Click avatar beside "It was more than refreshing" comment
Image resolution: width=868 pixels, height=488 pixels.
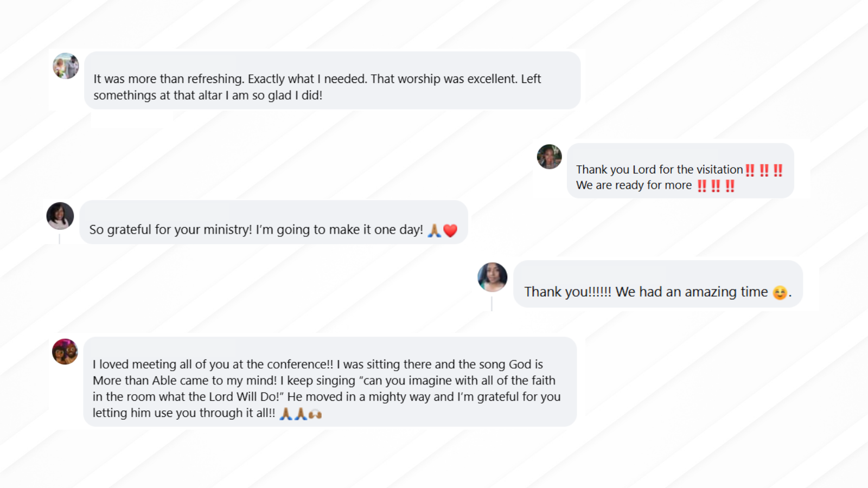click(x=66, y=66)
